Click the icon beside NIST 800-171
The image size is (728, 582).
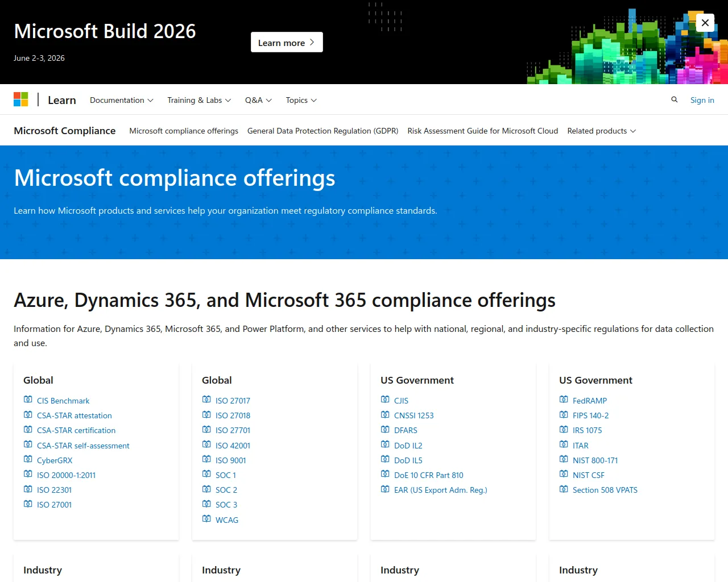[x=564, y=459]
